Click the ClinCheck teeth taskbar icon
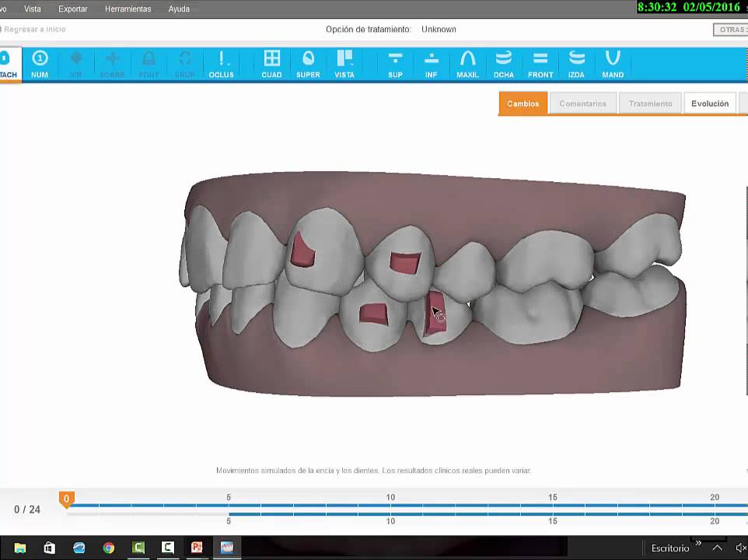This screenshot has height=560, width=748. coord(226,548)
